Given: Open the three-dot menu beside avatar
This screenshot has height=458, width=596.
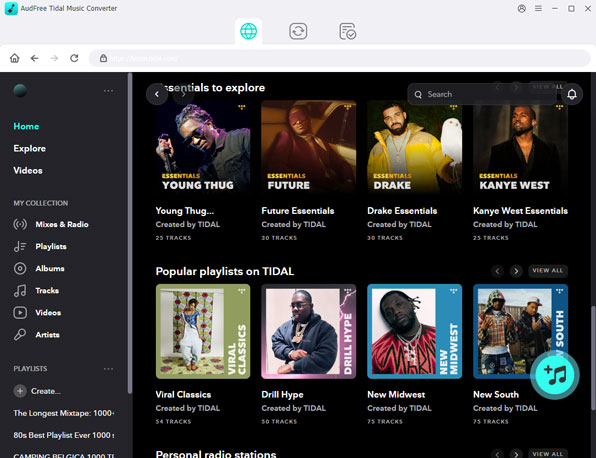Looking at the screenshot, I should coord(108,91).
